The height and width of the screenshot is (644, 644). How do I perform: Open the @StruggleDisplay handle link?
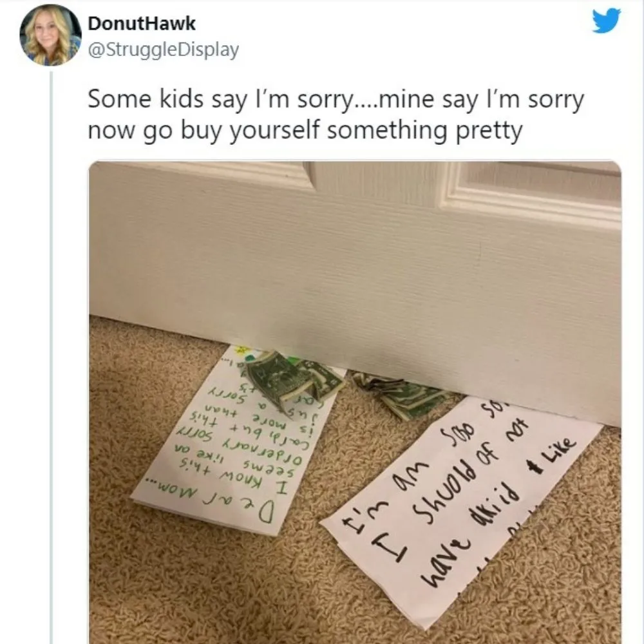pos(164,50)
